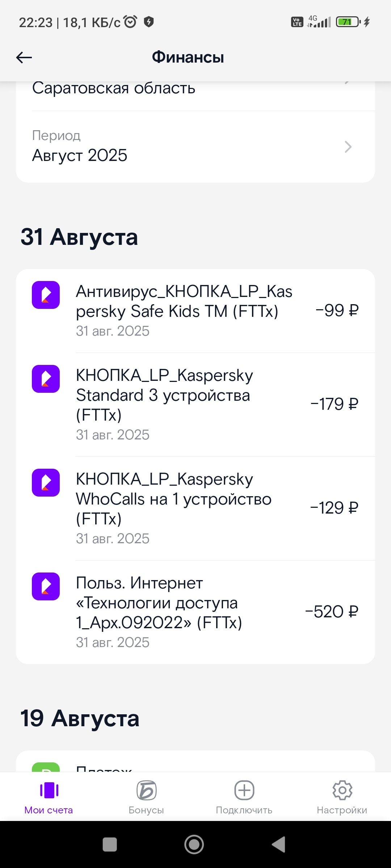View the −520 ₽ internet charge amount
391x868 pixels.
[332, 612]
